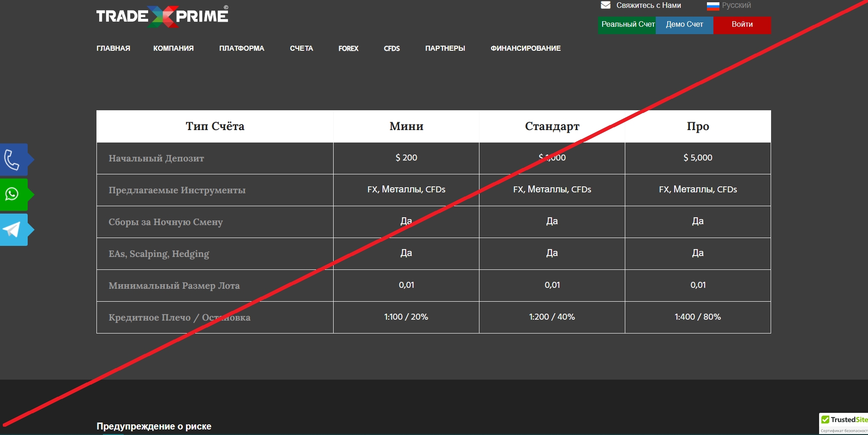Viewport: 868px width, 435px height.
Task: Click Да in EAs row, Мини column
Action: (406, 253)
